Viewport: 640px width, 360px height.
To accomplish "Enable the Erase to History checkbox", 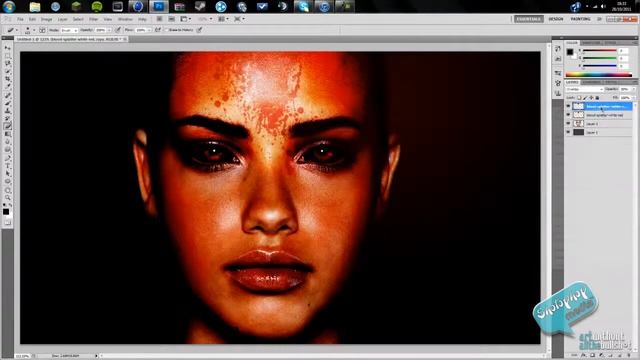I will (x=167, y=30).
